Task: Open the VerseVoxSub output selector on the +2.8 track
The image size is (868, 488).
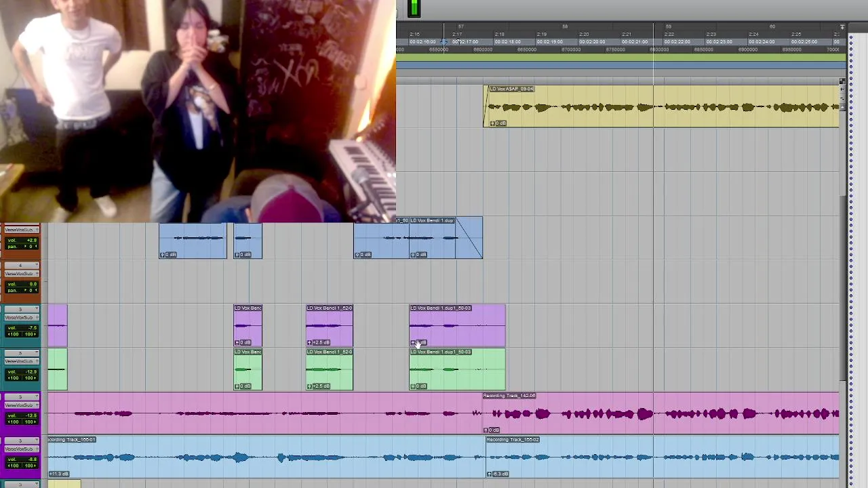Action: [x=22, y=230]
